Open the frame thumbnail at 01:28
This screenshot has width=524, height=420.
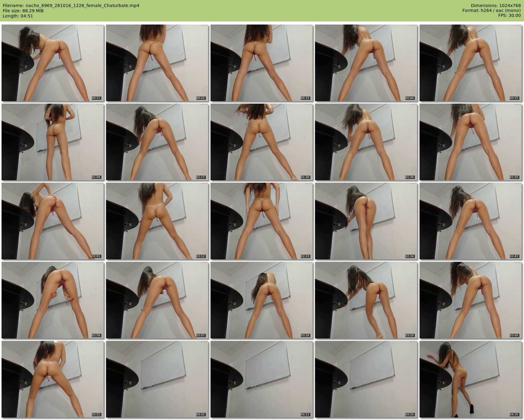[262, 142]
